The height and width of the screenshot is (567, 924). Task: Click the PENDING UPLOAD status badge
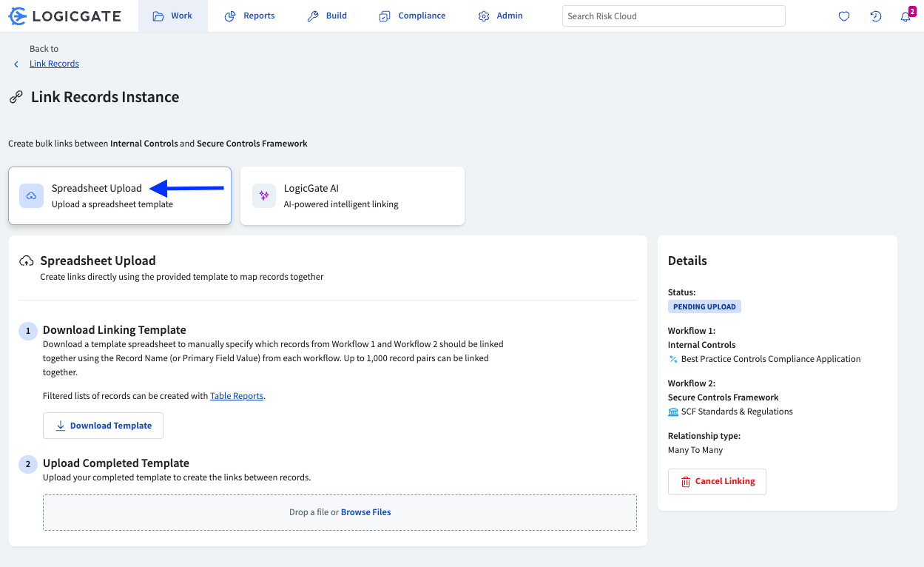click(704, 306)
